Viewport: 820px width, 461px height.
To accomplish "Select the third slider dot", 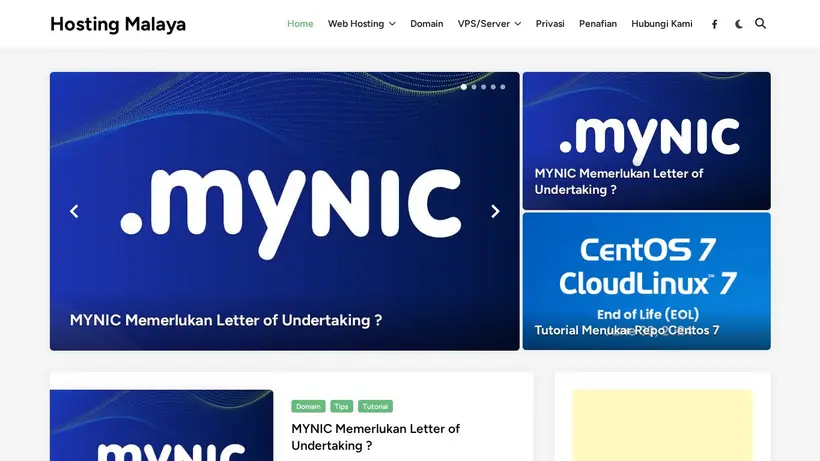I will tap(483, 87).
